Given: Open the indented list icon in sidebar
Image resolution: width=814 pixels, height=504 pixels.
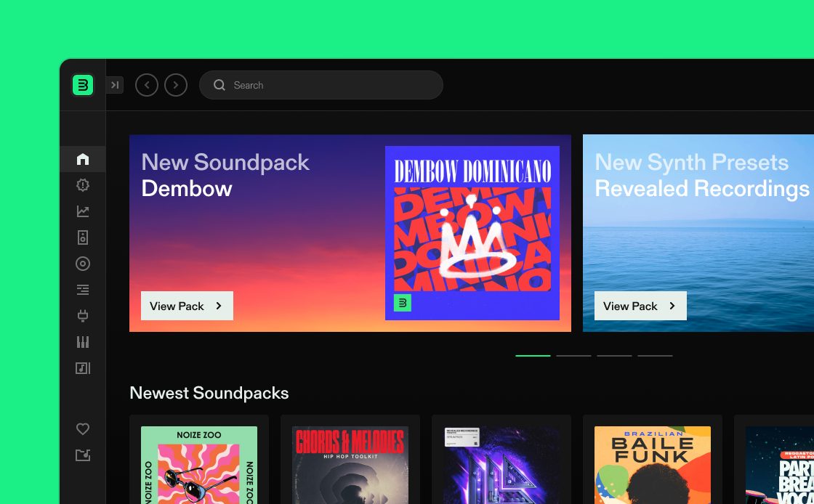Looking at the screenshot, I should (x=83, y=290).
